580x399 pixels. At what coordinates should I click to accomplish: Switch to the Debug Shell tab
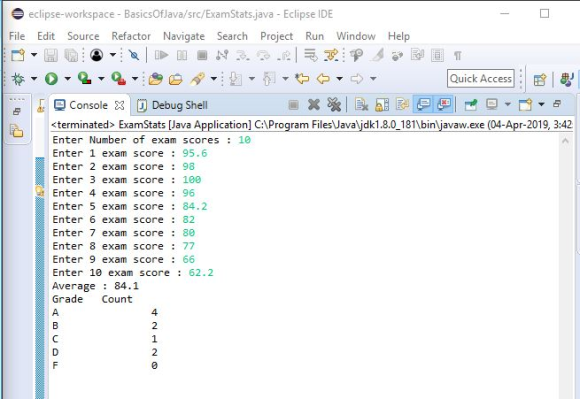click(172, 105)
